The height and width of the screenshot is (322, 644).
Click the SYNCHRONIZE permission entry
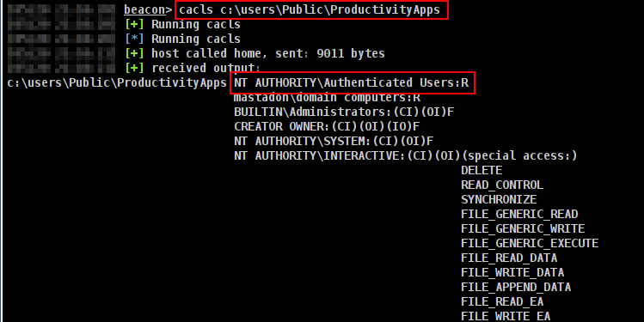pos(499,200)
